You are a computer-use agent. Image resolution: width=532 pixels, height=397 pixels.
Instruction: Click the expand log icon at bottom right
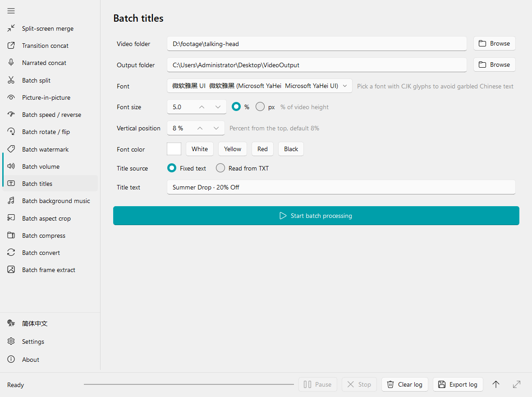pos(516,384)
